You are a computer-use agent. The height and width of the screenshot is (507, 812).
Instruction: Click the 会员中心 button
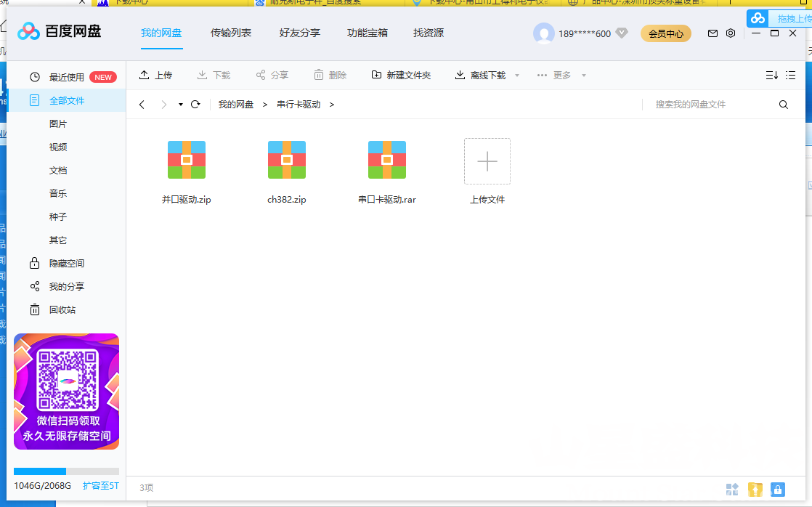point(665,33)
